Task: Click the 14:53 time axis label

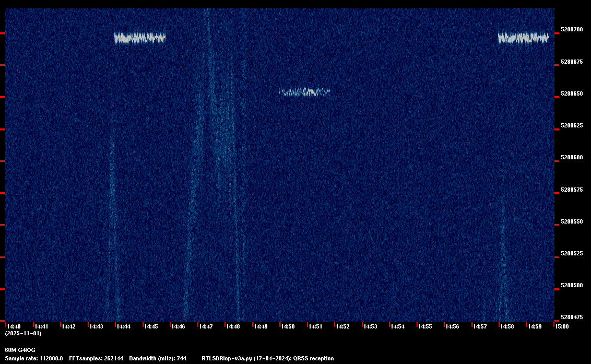Action: pyautogui.click(x=370, y=326)
